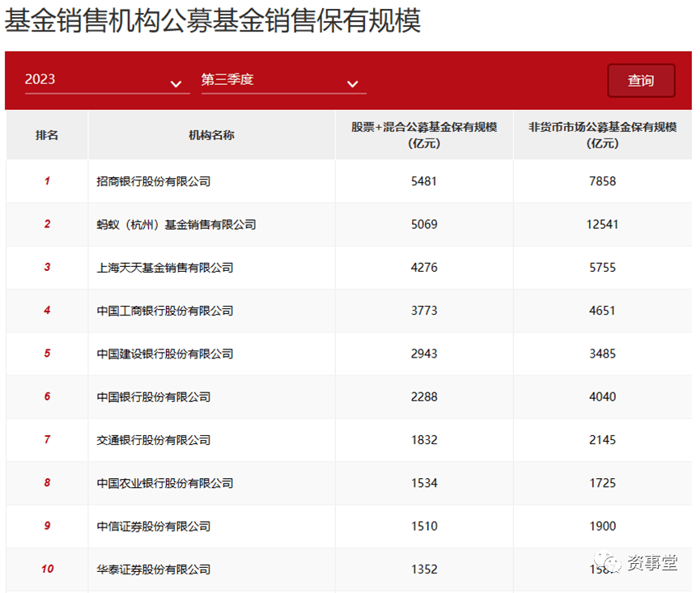
Task: Click 中国建设银行股份有限公司 institution name
Action: [165, 354]
